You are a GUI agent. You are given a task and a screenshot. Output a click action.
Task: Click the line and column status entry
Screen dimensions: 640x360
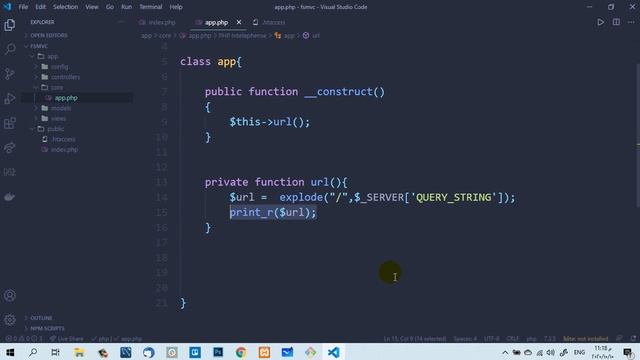click(414, 339)
